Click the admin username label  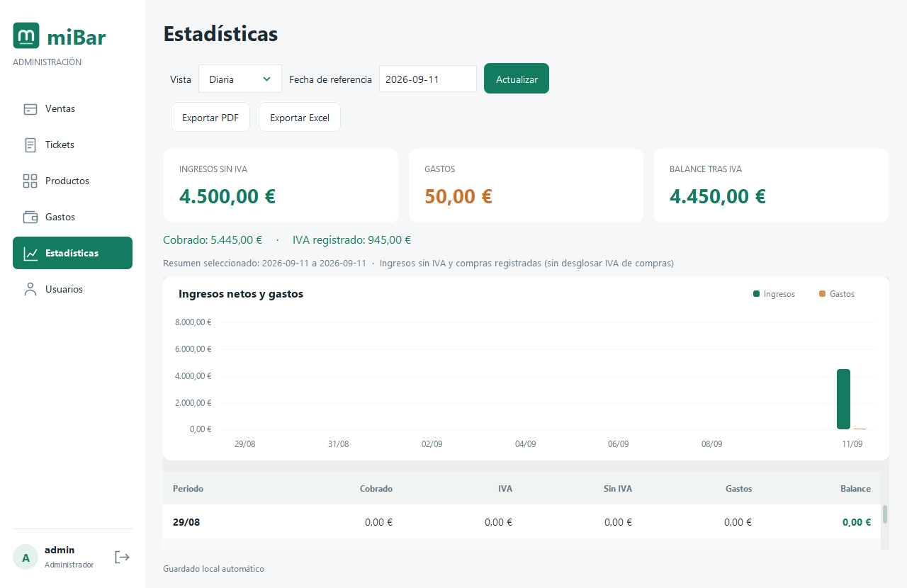click(x=60, y=550)
